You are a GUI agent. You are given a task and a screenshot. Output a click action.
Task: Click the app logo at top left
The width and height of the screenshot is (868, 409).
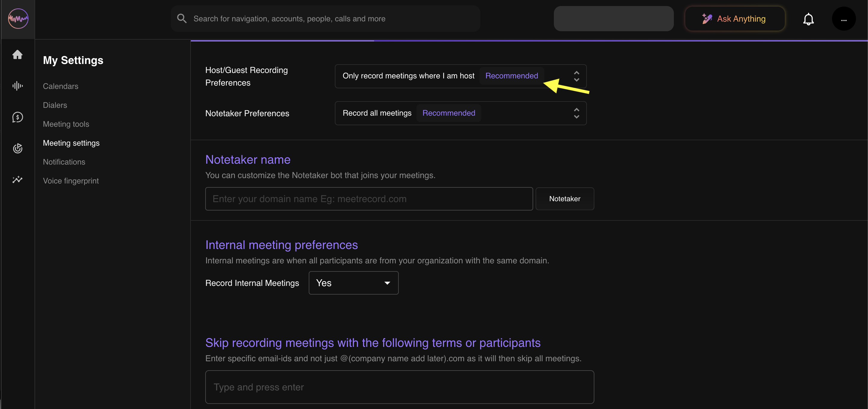(18, 19)
